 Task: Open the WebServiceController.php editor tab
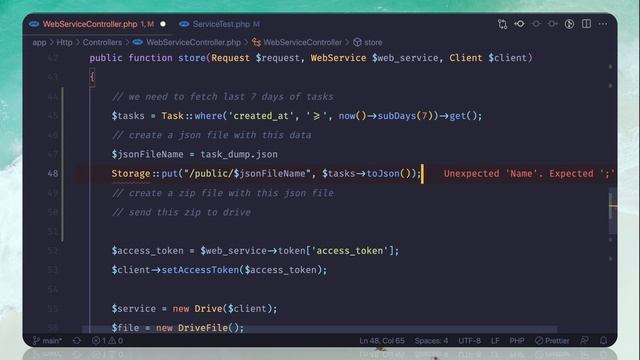[x=98, y=24]
